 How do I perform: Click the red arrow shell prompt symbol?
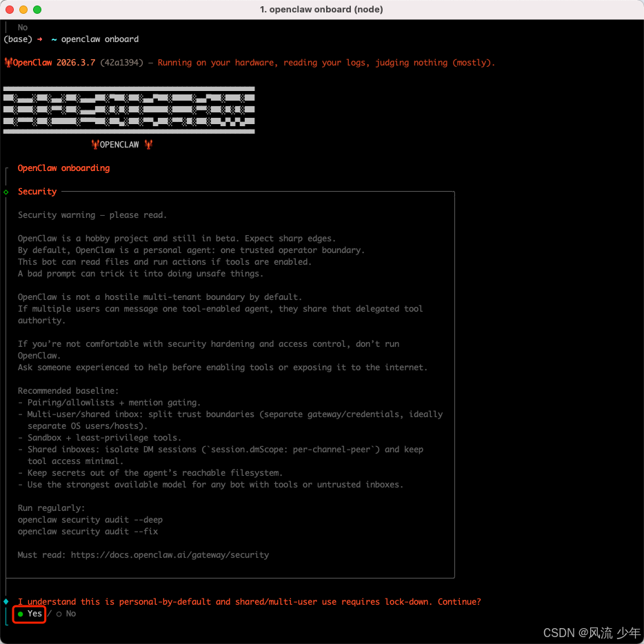tap(40, 39)
